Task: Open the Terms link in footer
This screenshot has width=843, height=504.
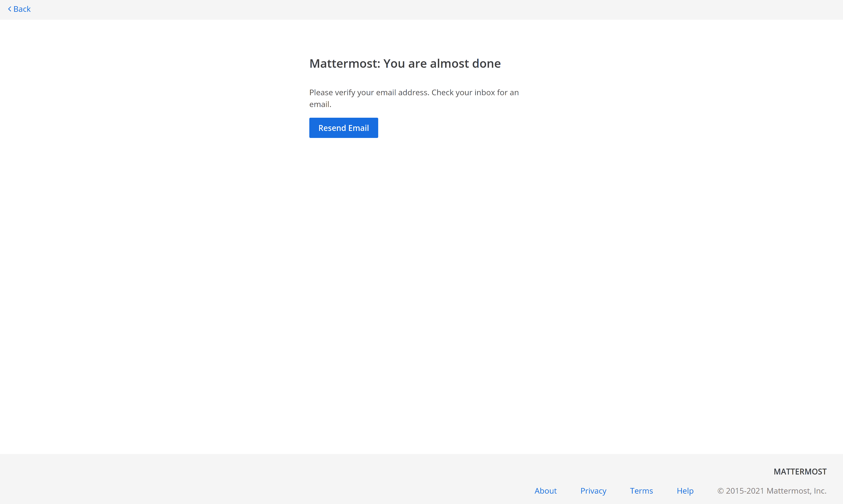Action: click(641, 491)
